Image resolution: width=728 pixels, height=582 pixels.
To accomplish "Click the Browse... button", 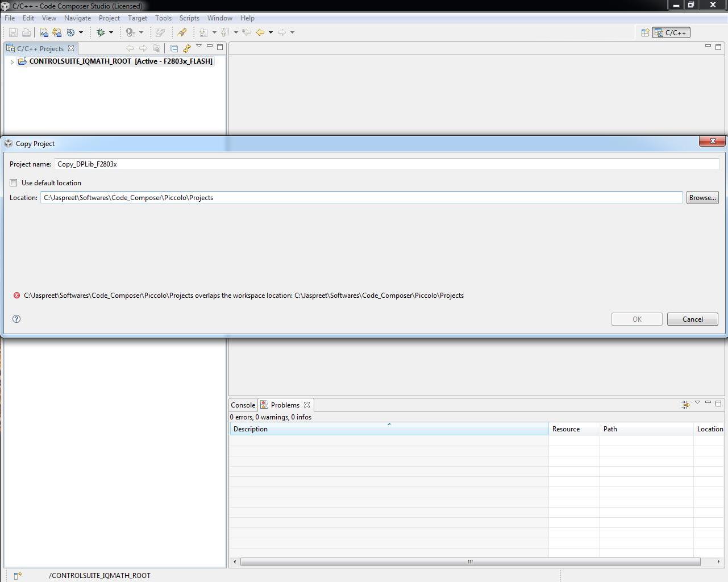I will 702,198.
